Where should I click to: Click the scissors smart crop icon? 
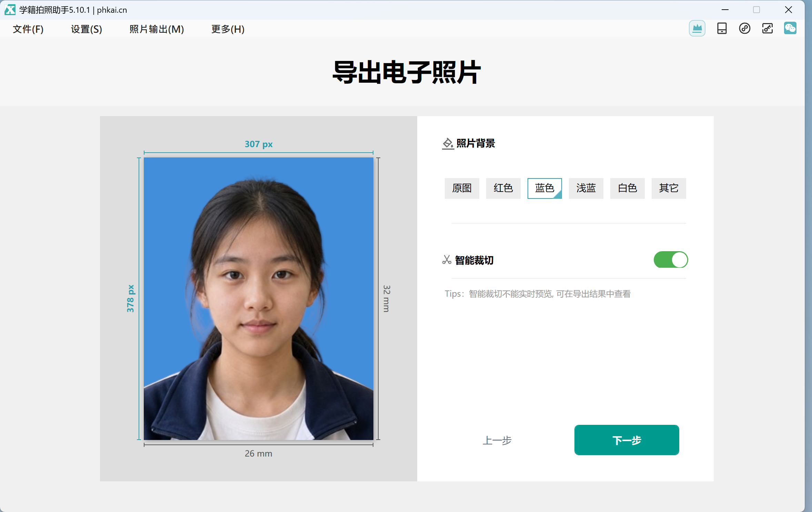click(447, 260)
